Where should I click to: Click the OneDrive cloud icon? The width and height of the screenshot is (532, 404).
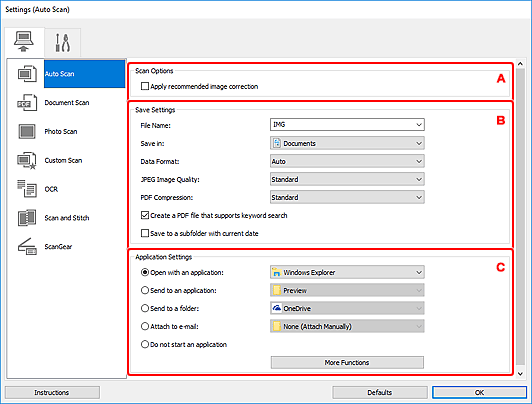(x=277, y=308)
